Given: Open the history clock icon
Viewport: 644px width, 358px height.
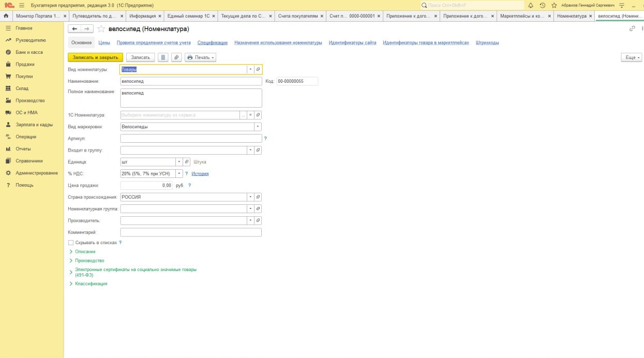Looking at the screenshot, I should click(x=543, y=5).
